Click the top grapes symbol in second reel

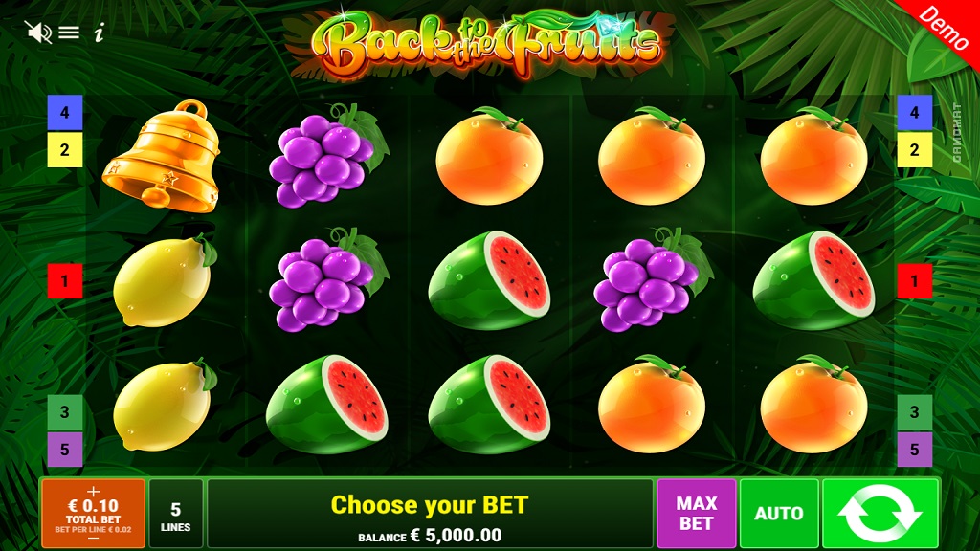click(328, 155)
